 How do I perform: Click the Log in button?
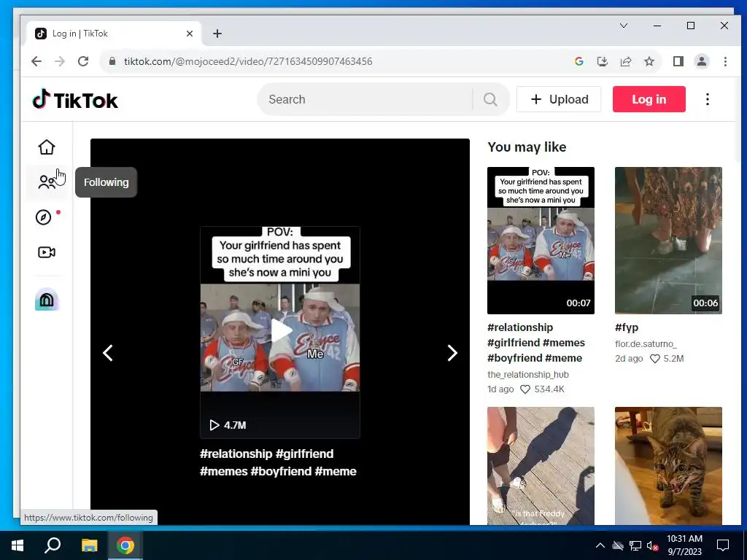pyautogui.click(x=649, y=99)
